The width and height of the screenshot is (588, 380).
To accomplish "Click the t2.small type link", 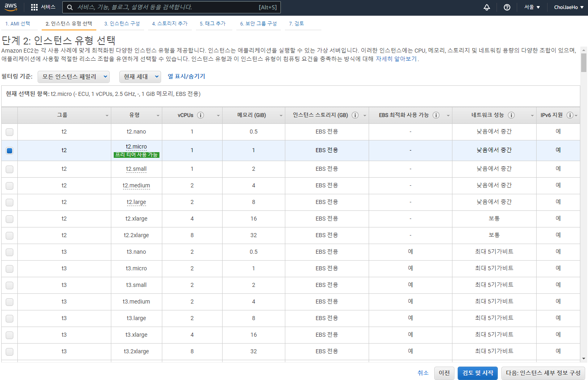I will click(x=136, y=169).
